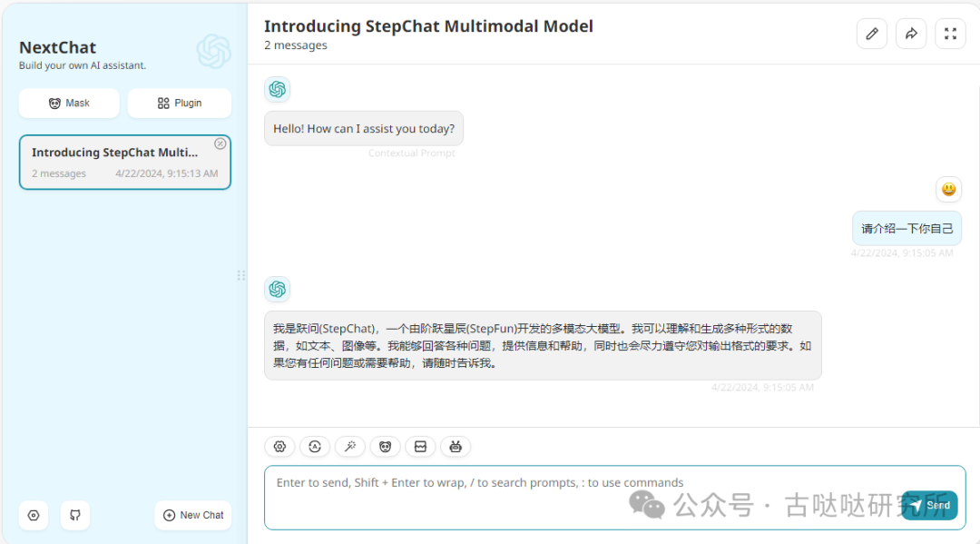Image resolution: width=980 pixels, height=544 pixels.
Task: Switch theme using auto theme icon
Action: tap(315, 447)
